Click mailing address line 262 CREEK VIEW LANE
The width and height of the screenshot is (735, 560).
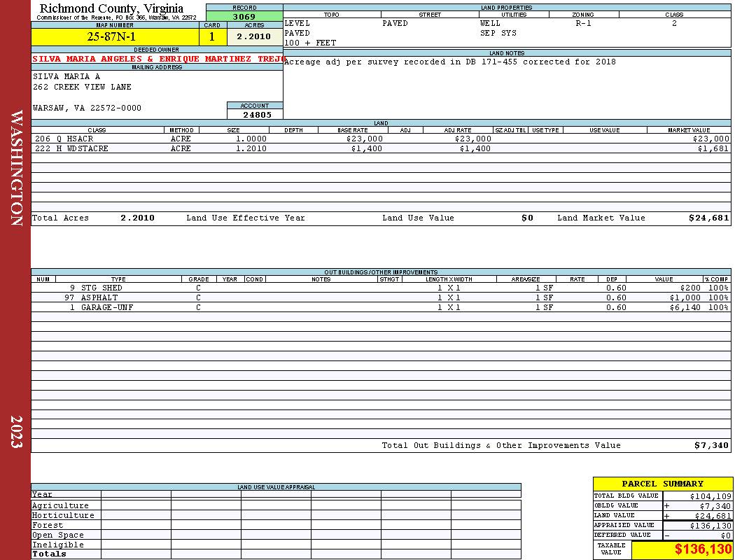82,87
